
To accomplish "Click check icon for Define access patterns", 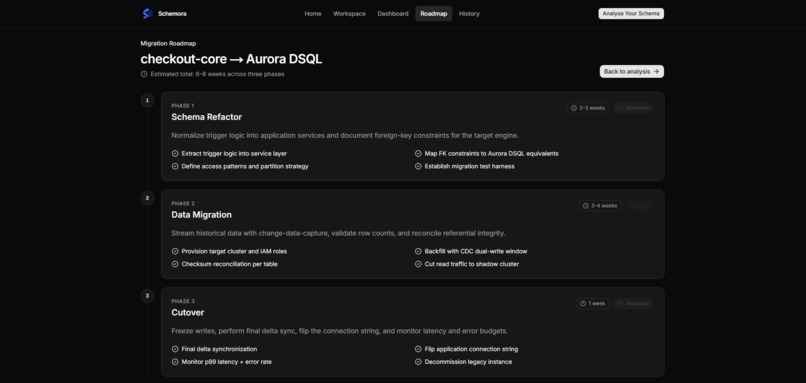I will pos(175,167).
